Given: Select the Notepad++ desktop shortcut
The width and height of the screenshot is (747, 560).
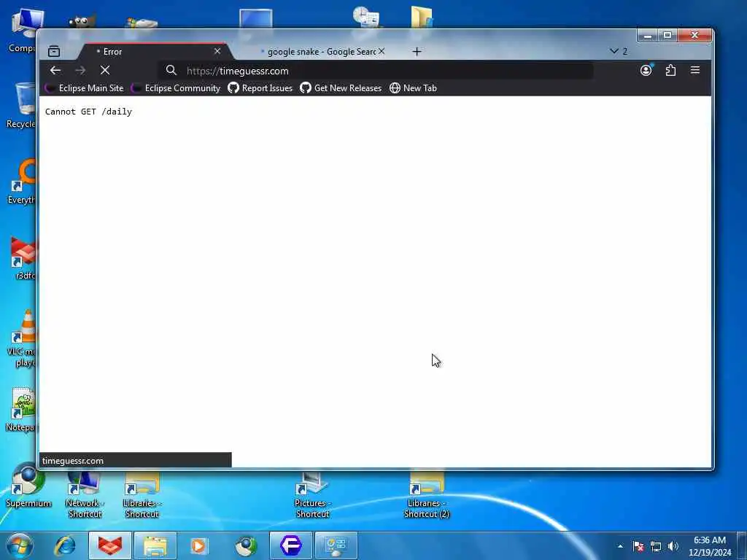Looking at the screenshot, I should tap(22, 410).
